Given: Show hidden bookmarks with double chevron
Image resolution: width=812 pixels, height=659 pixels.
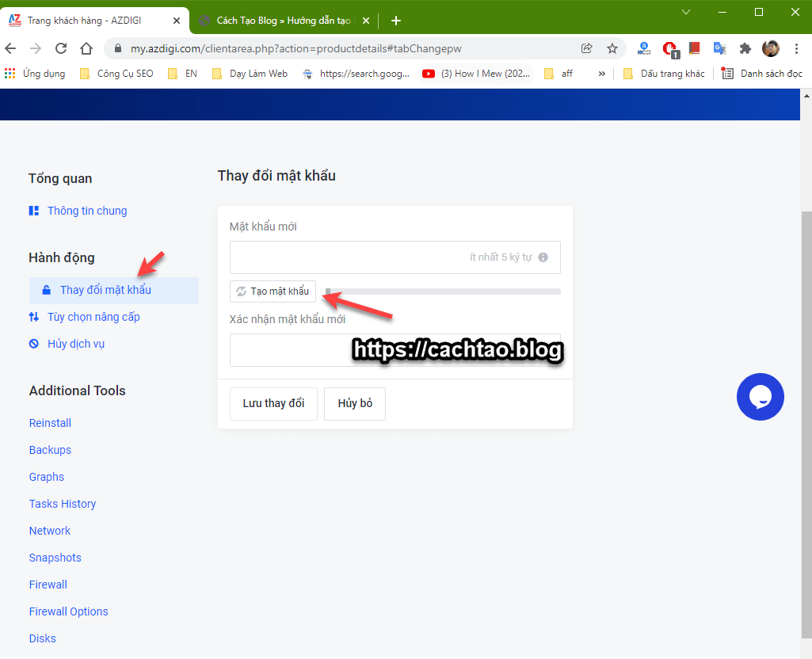Looking at the screenshot, I should (x=601, y=74).
